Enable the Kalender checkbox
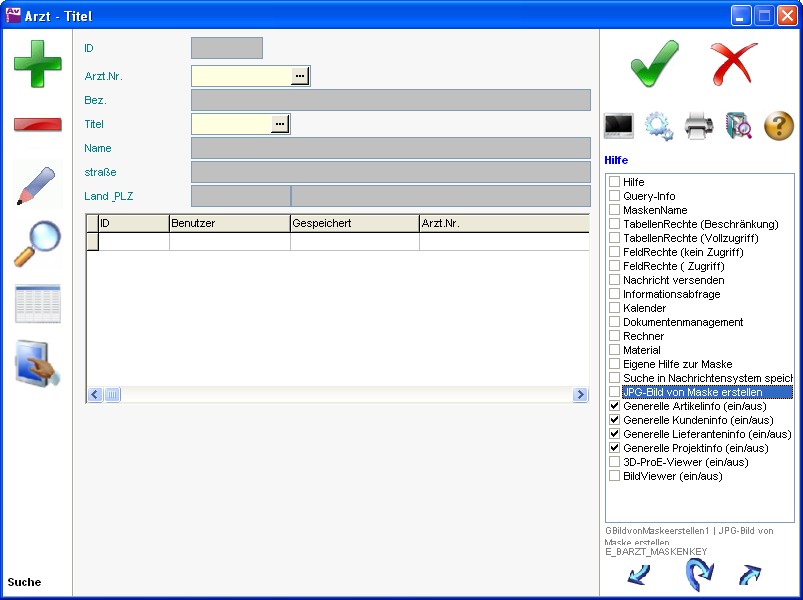The image size is (803, 600). click(615, 308)
